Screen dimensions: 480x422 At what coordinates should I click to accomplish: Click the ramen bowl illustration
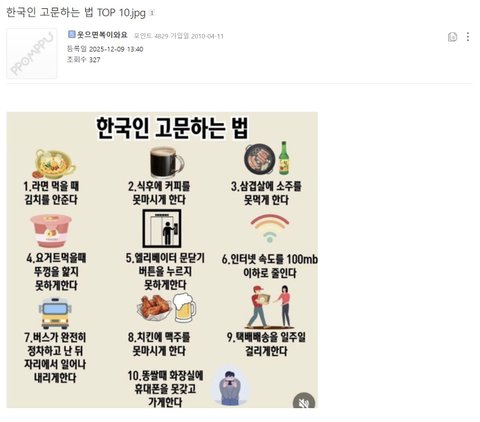point(54,164)
